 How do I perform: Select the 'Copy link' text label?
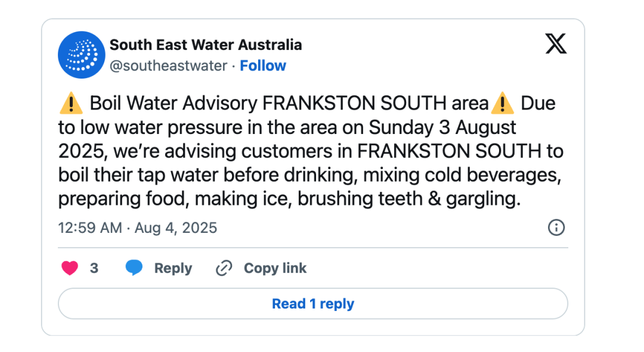click(x=275, y=268)
